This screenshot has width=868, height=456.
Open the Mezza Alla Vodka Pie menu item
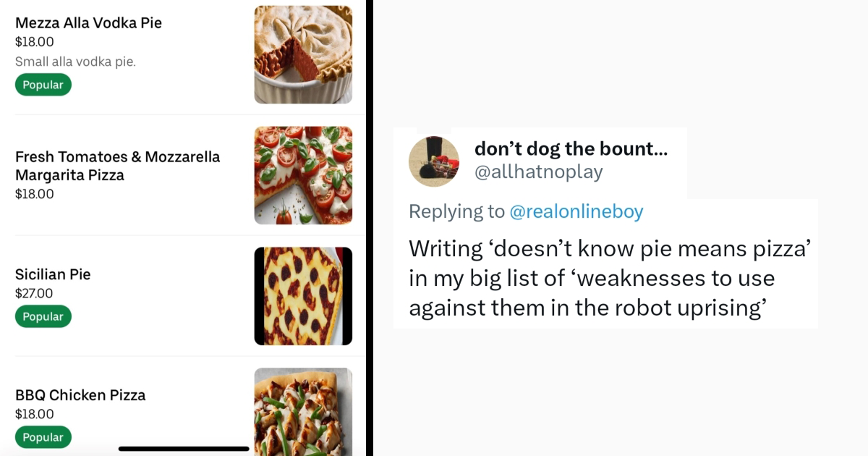tap(88, 22)
